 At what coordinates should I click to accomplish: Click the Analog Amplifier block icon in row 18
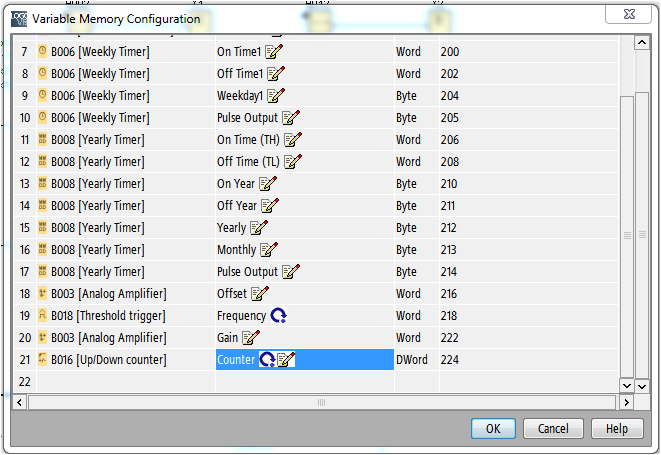point(42,293)
